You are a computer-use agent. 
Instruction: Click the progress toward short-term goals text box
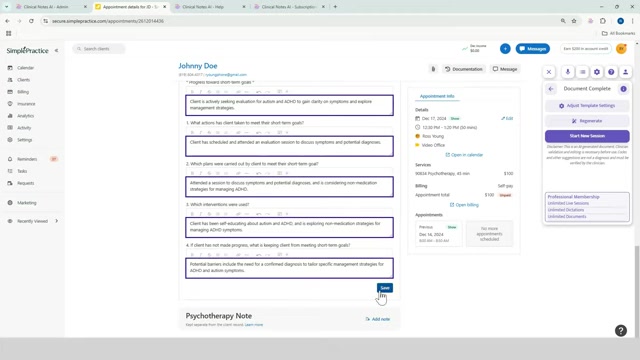click(289, 105)
